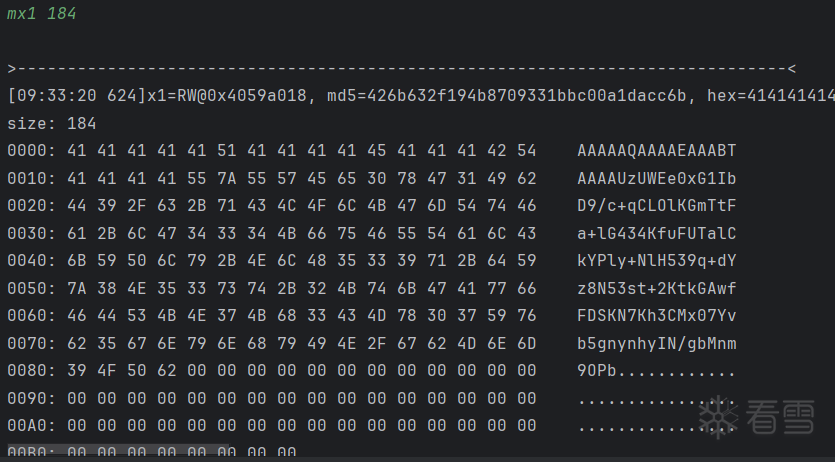The image size is (835, 462).
Task: Click ASCII text 'AAAAUzUWEe0xG1Ib'
Action: 657,179
